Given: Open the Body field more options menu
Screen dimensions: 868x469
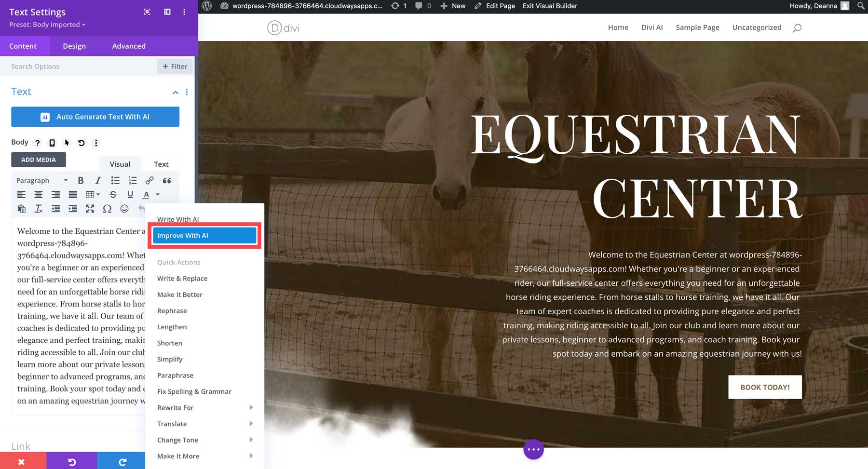Looking at the screenshot, I should click(96, 143).
